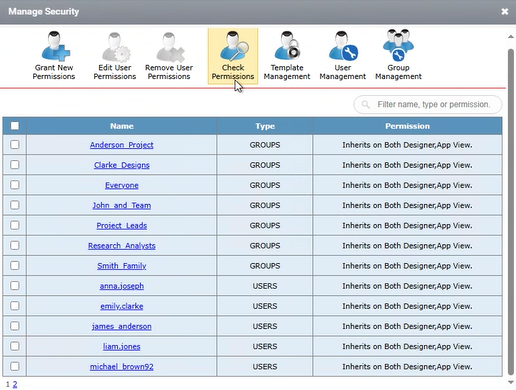Check the Anderson_Project row checkbox

(x=15, y=145)
